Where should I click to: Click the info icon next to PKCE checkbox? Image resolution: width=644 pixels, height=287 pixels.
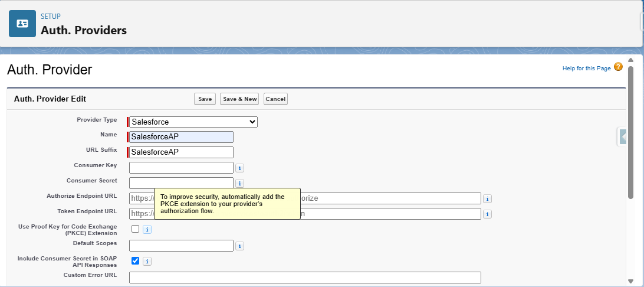point(147,230)
